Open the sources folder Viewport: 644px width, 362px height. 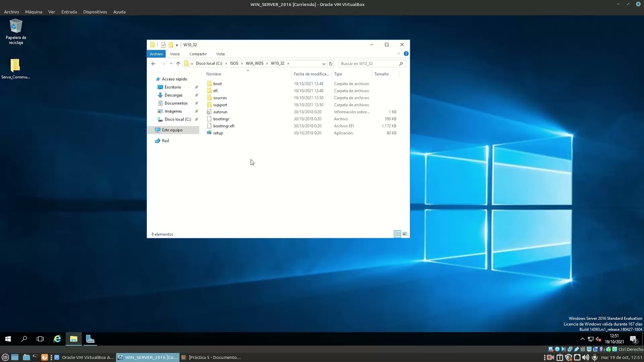[x=220, y=98]
